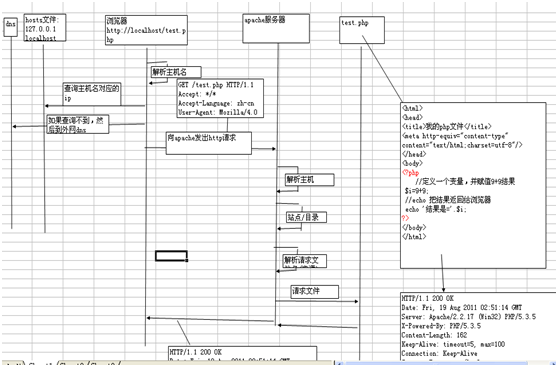Click the '<meta http-equiv="content-type"' line
The image size is (558, 367).
(x=455, y=136)
